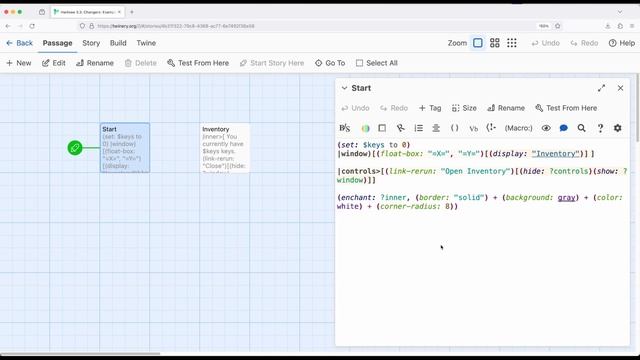Viewport: 640px width, 360px height.
Task: Select the Start passage card
Action: [125, 148]
